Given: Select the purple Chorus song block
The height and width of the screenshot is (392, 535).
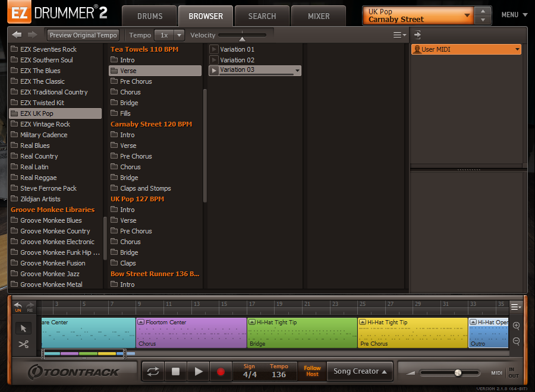Looking at the screenshot, I should point(191,333).
